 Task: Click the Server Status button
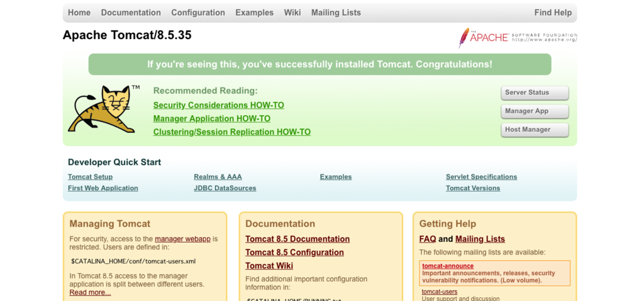pos(535,93)
